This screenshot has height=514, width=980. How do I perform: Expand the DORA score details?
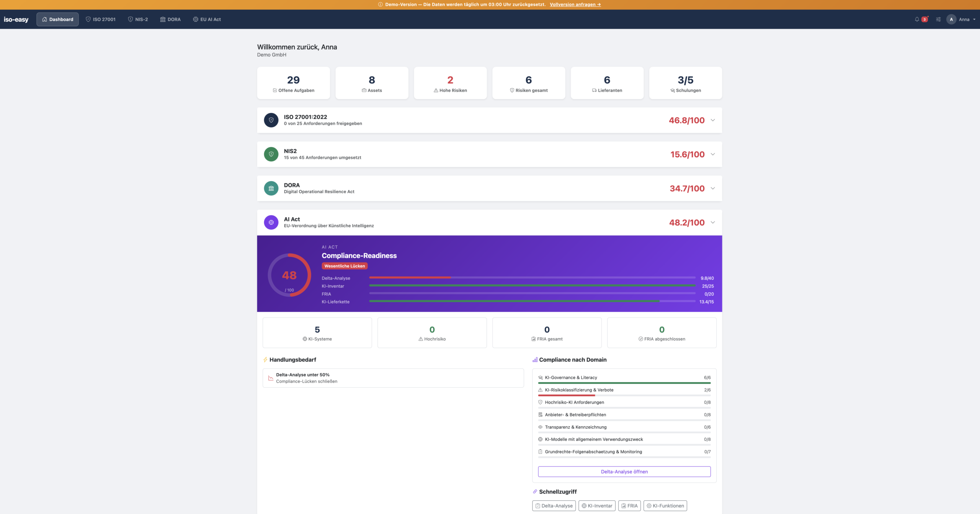pyautogui.click(x=713, y=188)
